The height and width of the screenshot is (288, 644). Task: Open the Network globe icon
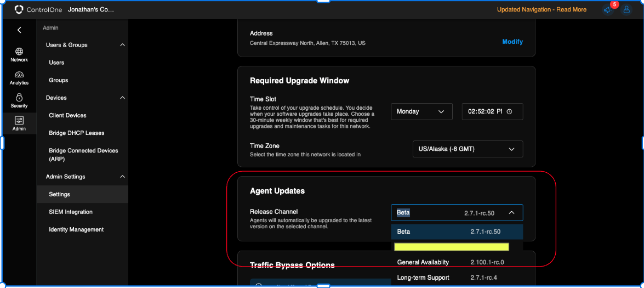(x=19, y=52)
